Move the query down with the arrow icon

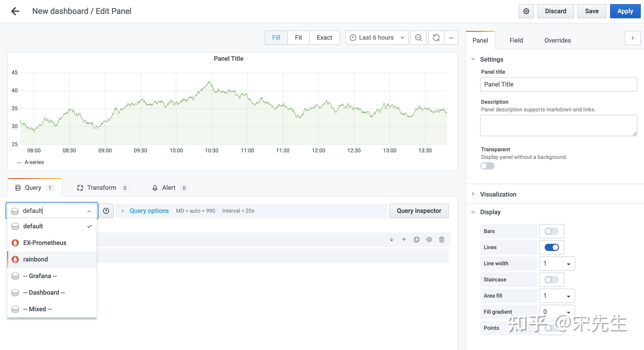pyautogui.click(x=391, y=239)
